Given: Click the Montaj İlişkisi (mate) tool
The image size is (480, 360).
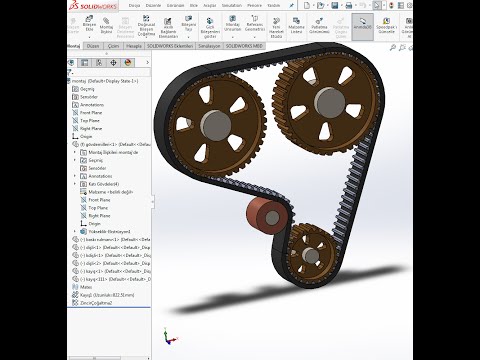Looking at the screenshot, I should tap(106, 25).
